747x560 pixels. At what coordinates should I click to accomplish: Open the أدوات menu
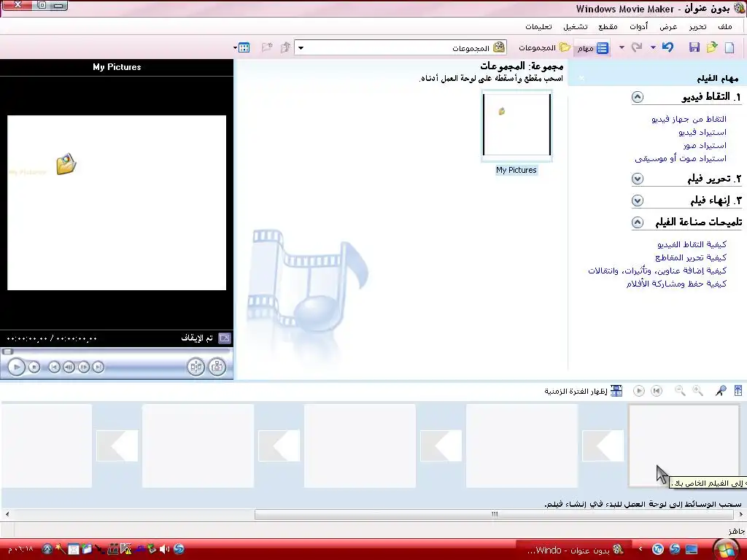coord(638,27)
